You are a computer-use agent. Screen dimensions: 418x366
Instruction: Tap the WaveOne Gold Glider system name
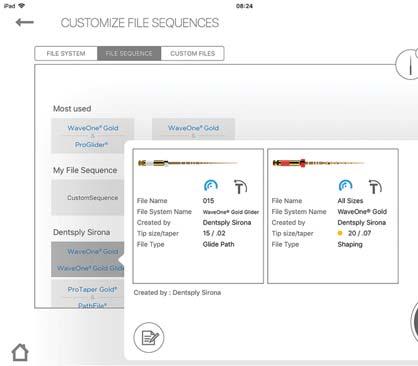coord(231,212)
